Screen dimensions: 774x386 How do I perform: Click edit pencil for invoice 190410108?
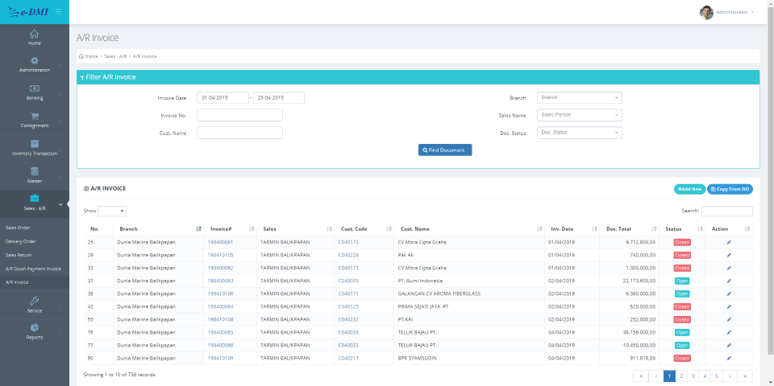[729, 319]
